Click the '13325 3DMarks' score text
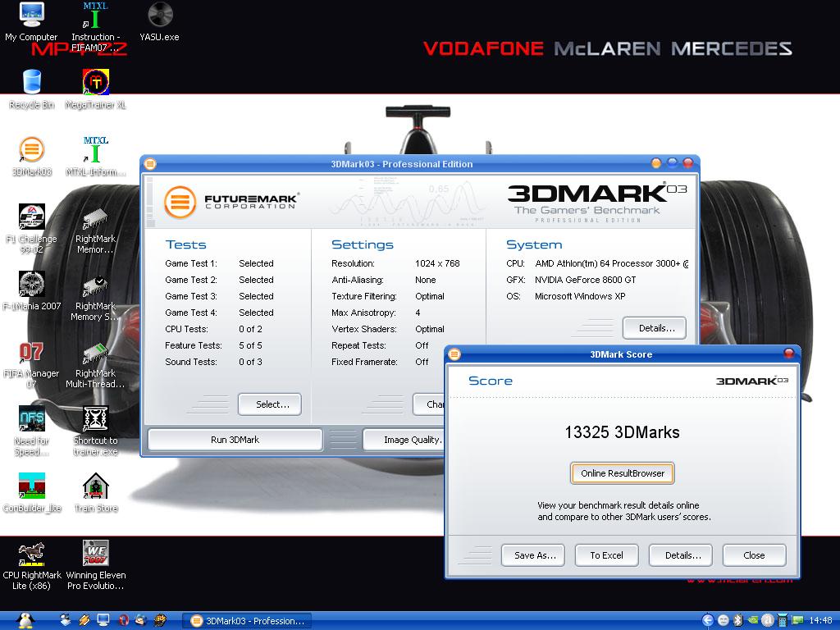 pos(622,432)
